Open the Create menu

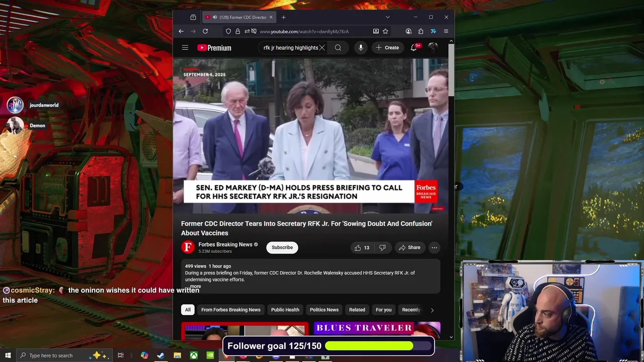387,48
